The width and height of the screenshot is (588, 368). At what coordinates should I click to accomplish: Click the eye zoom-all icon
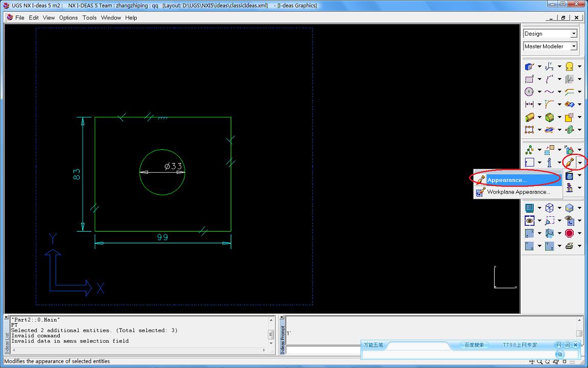tap(529, 220)
